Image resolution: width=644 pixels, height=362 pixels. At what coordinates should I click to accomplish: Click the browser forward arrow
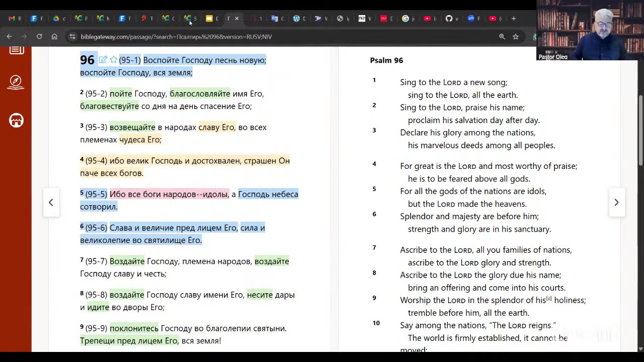pyautogui.click(x=24, y=36)
